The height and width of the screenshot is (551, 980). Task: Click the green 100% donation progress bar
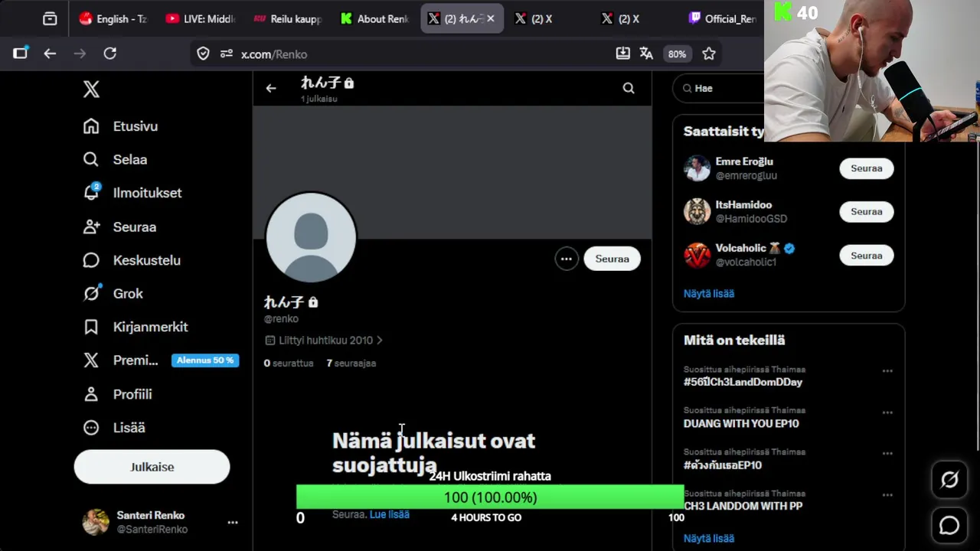tap(490, 497)
